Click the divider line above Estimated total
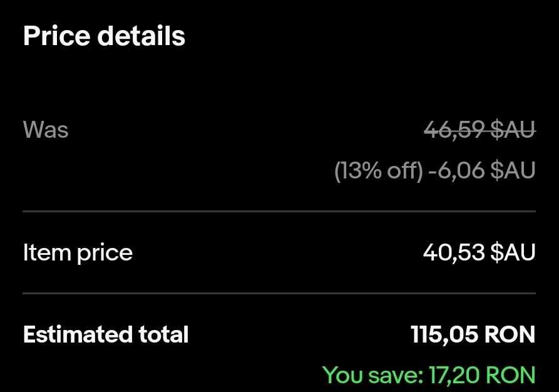This screenshot has height=392, width=559. pos(279,293)
